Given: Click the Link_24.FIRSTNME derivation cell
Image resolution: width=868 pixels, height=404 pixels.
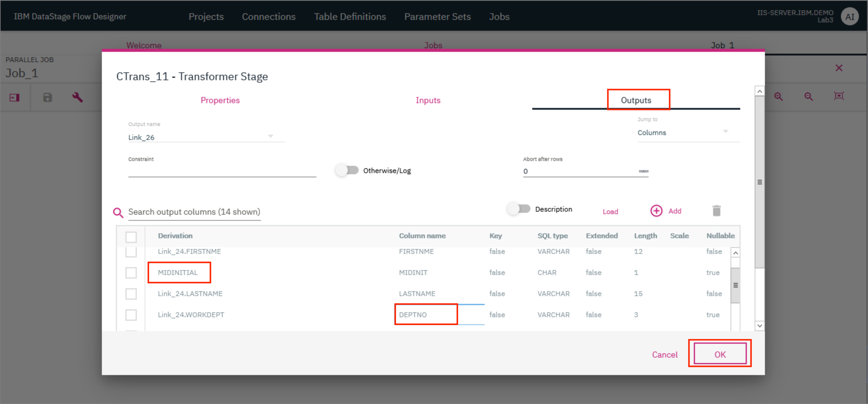Looking at the screenshot, I should point(189,251).
